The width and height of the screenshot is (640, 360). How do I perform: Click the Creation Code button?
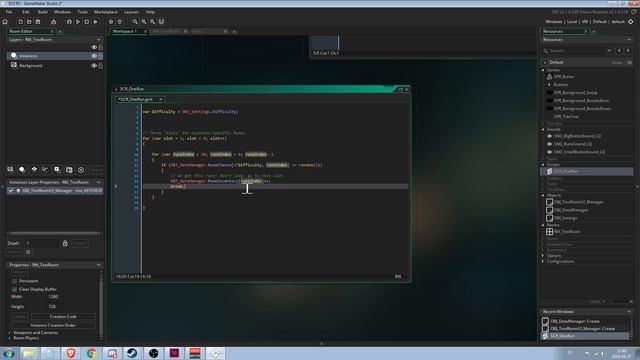point(63,316)
